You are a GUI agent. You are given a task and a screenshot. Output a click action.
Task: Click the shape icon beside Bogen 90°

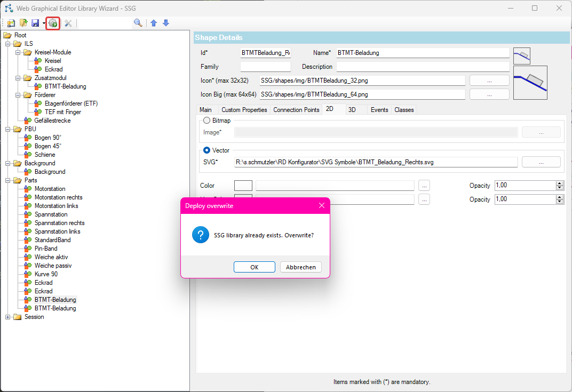click(28, 138)
